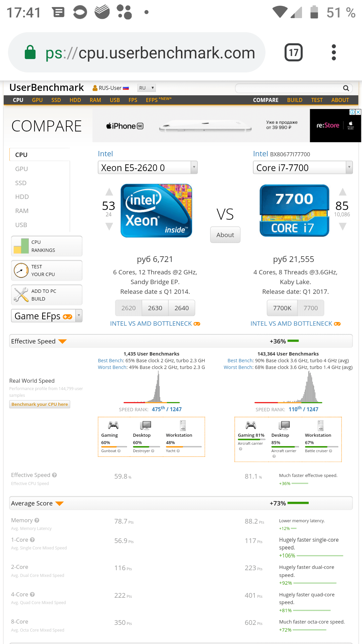The image size is (362, 644).
Task: Select the 2630 model variant
Action: coord(155,308)
